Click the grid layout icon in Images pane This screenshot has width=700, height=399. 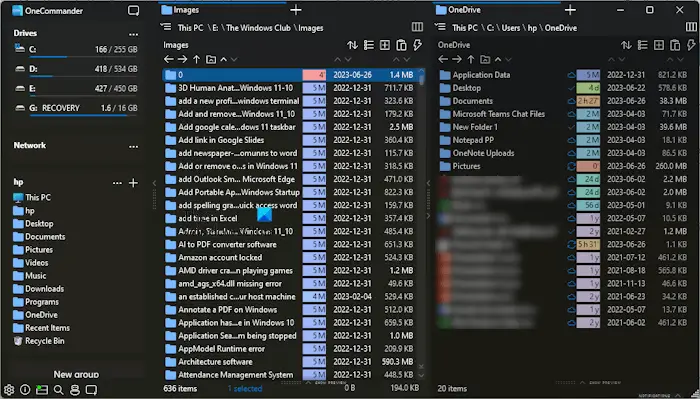[x=385, y=45]
